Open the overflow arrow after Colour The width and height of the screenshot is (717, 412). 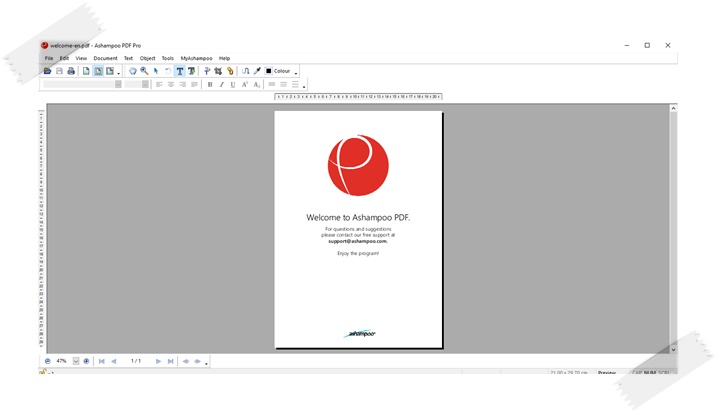(296, 73)
